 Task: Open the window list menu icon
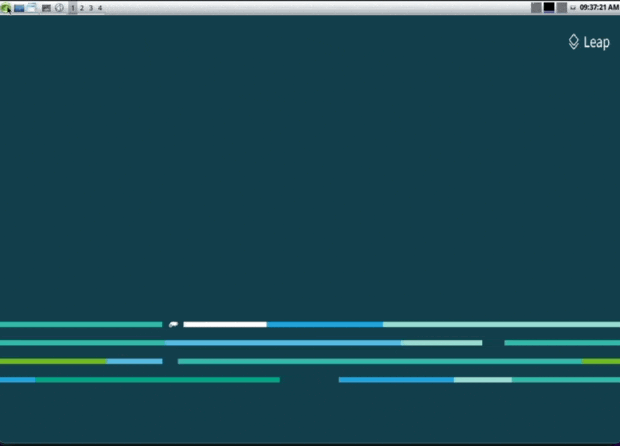(32, 7)
